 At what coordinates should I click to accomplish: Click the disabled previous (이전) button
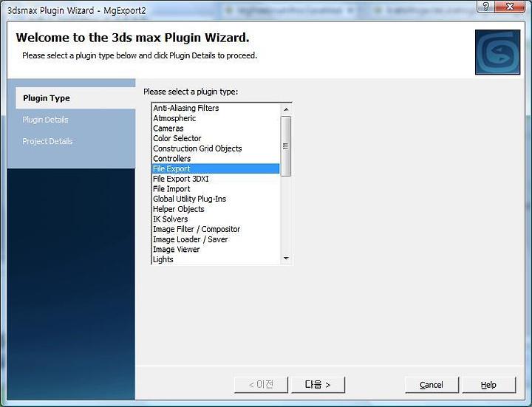point(261,385)
